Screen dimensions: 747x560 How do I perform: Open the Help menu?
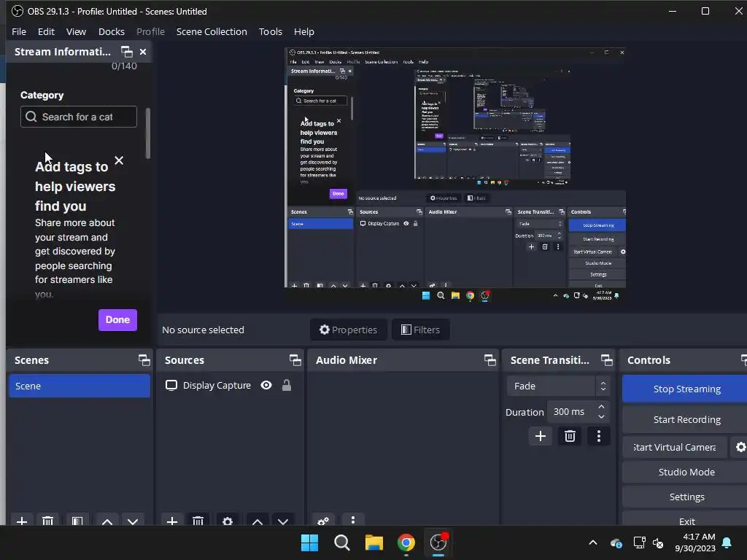point(304,31)
